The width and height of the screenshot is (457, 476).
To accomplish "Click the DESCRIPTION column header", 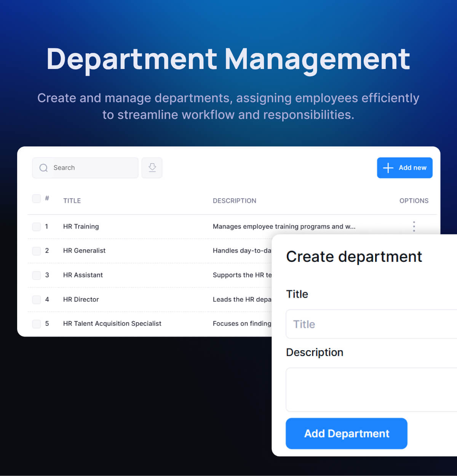I will click(x=235, y=200).
